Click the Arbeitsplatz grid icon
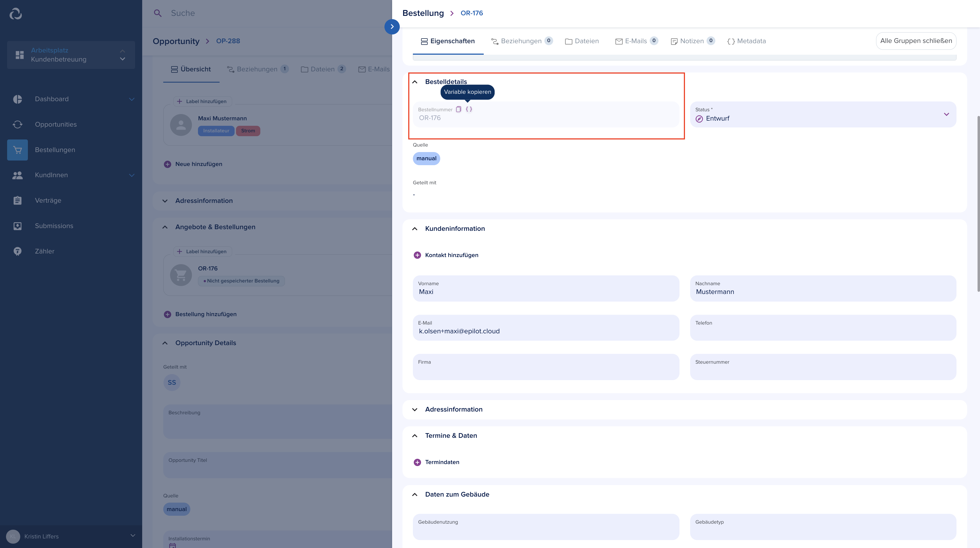The width and height of the screenshot is (980, 548). (20, 55)
